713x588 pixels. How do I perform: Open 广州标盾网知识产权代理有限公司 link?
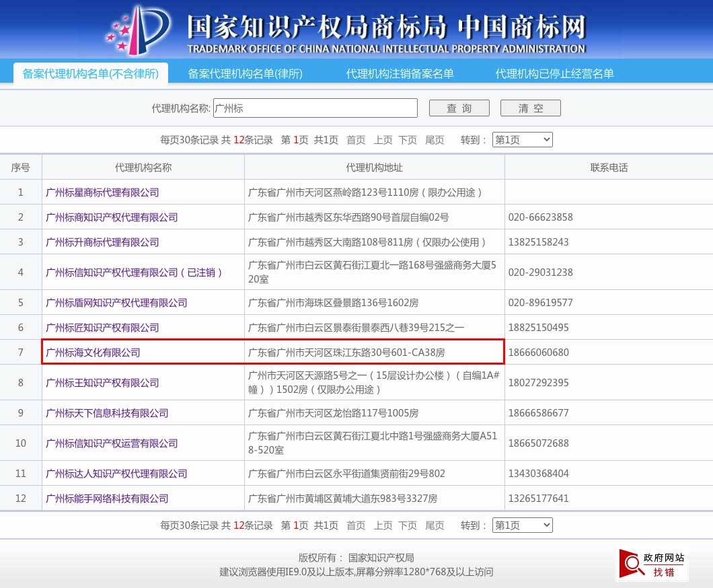click(x=116, y=303)
